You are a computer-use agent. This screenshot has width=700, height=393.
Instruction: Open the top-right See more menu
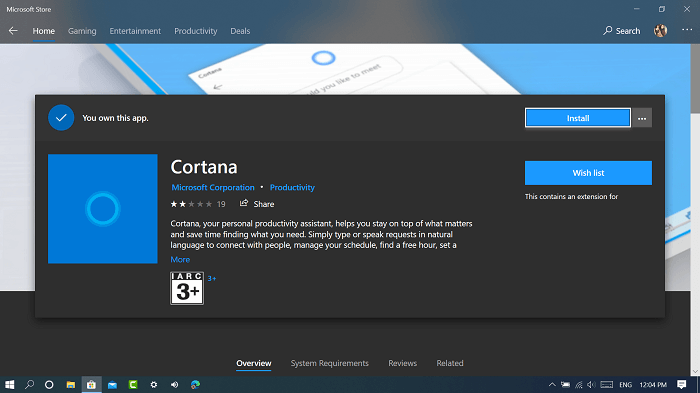coord(687,30)
